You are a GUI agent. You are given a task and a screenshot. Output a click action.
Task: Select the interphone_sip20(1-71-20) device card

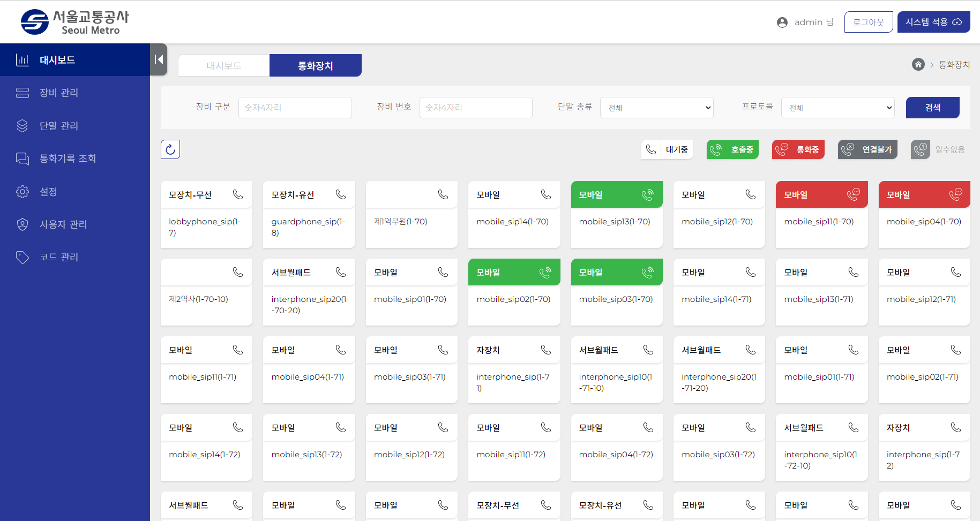coord(719,369)
